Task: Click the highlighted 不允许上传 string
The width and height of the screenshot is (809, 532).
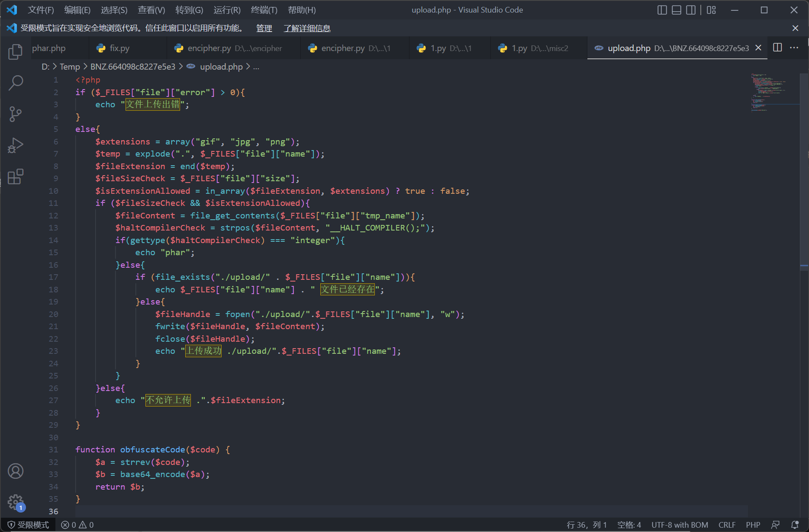Action: (x=168, y=400)
